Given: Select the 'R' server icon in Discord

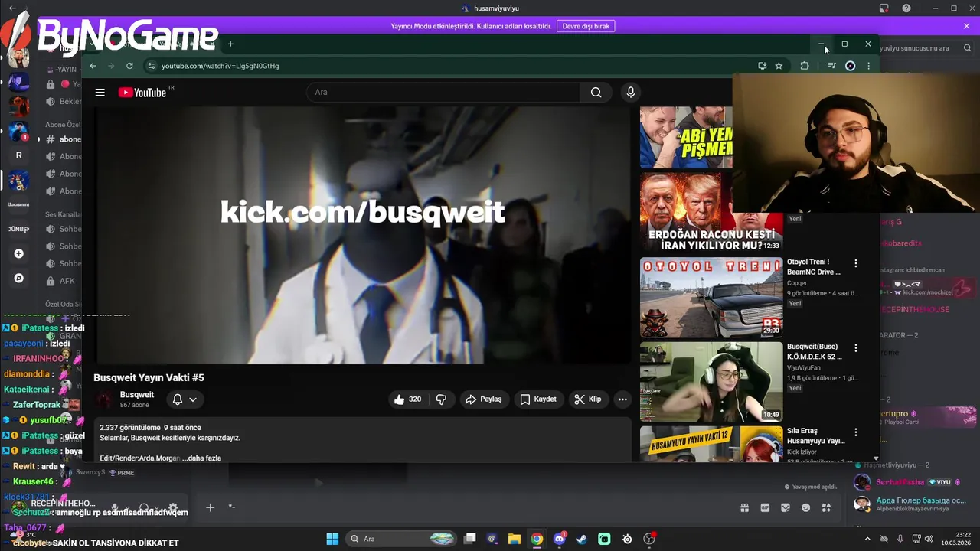Looking at the screenshot, I should tap(19, 155).
